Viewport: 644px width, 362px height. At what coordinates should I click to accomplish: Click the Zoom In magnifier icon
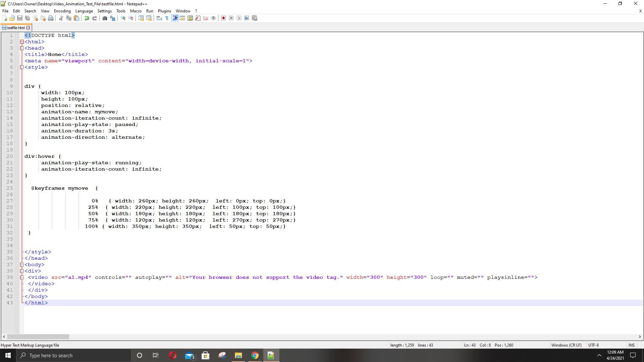pos(123,18)
